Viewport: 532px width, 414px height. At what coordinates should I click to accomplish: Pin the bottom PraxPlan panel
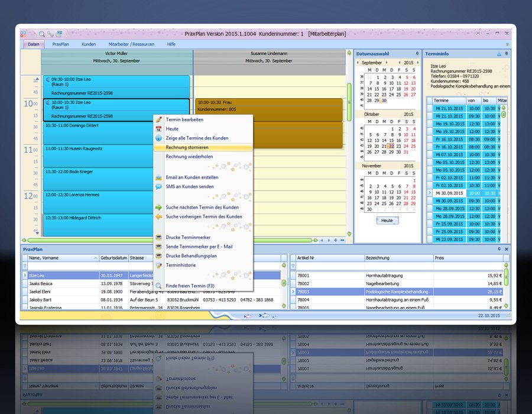499,249
